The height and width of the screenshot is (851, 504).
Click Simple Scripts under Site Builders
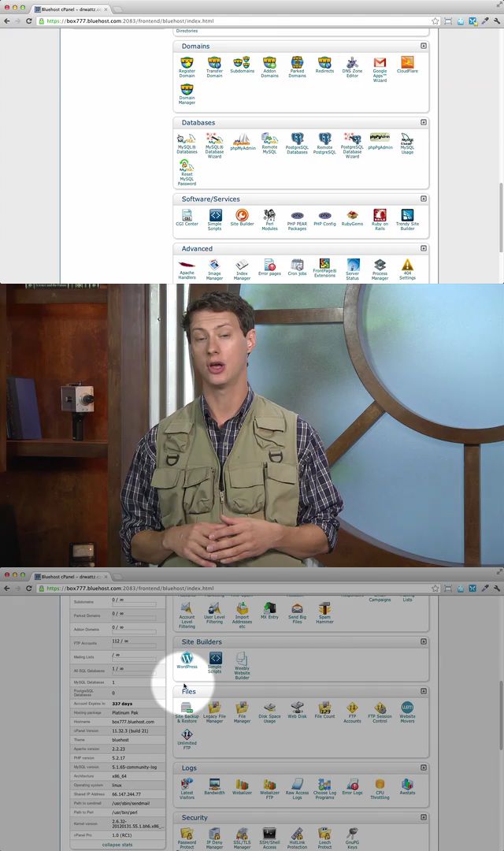[x=215, y=663]
